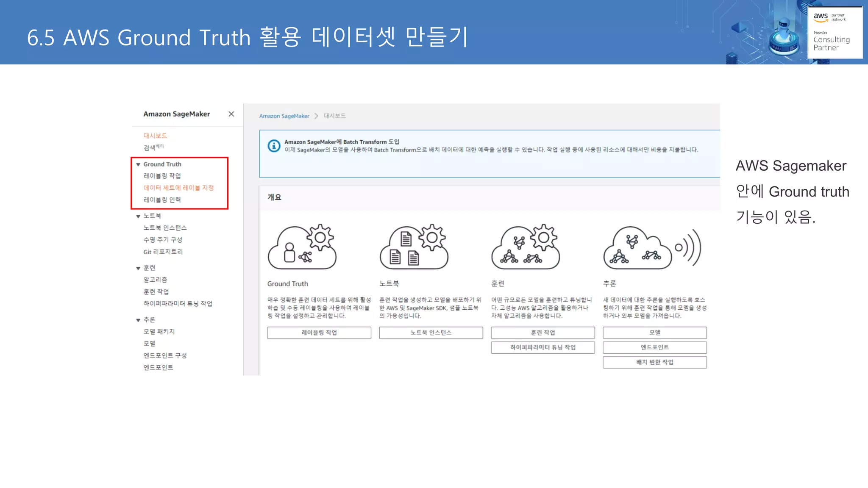
Task: Open 모델 in sidebar
Action: tap(149, 344)
